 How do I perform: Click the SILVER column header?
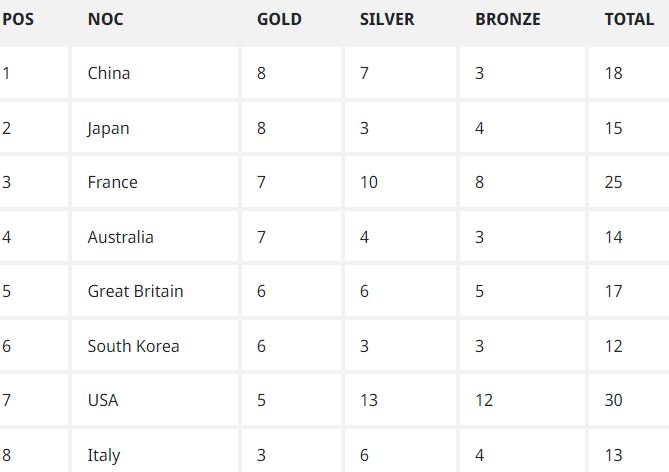click(387, 19)
